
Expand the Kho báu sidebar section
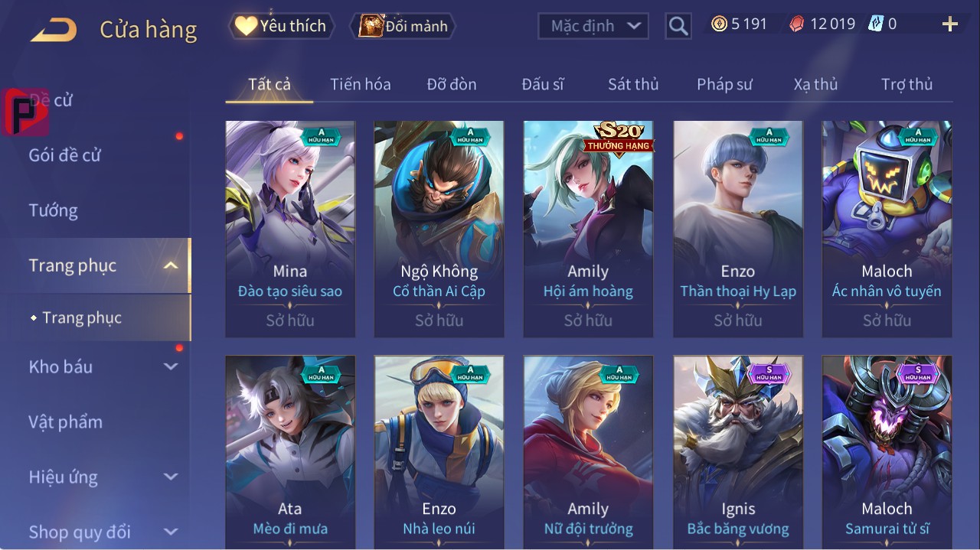tap(171, 366)
